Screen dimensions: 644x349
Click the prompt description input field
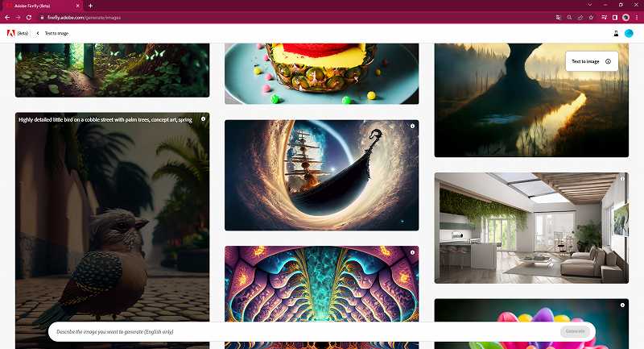306,332
